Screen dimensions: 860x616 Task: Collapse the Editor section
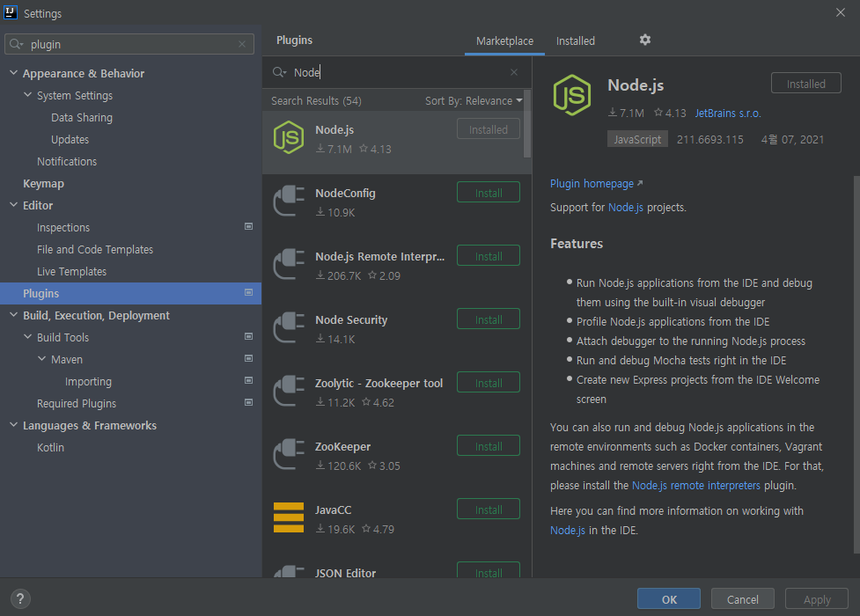point(14,205)
